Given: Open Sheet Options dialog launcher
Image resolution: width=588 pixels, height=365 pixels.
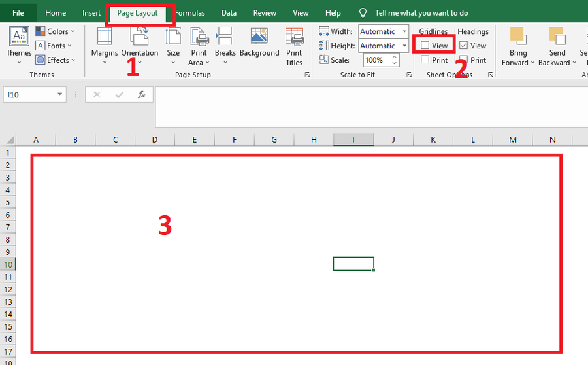Looking at the screenshot, I should [491, 75].
